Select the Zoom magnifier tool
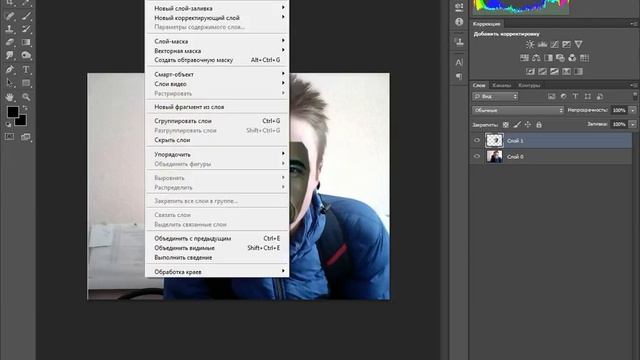The height and width of the screenshot is (360, 640). click(x=26, y=97)
